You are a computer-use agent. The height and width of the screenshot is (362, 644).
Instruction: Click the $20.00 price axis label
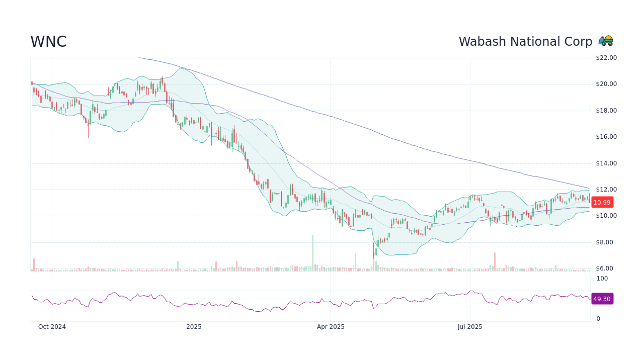[x=606, y=84]
